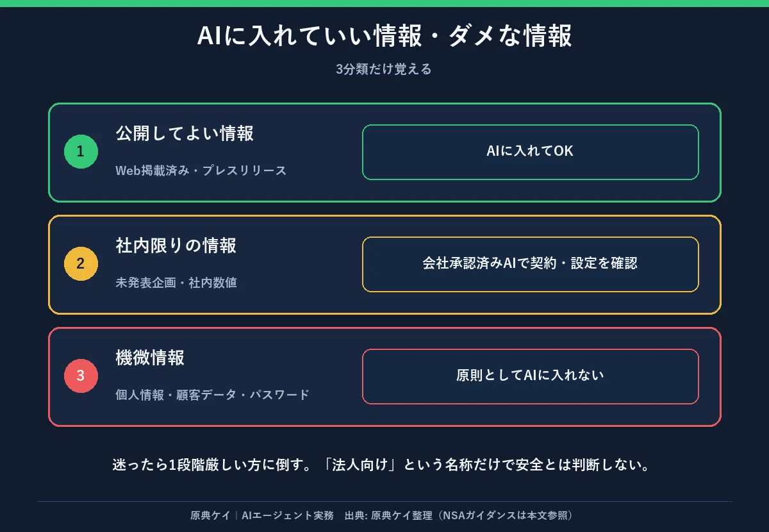Click the '公開してよい情報' heading

pos(185,133)
